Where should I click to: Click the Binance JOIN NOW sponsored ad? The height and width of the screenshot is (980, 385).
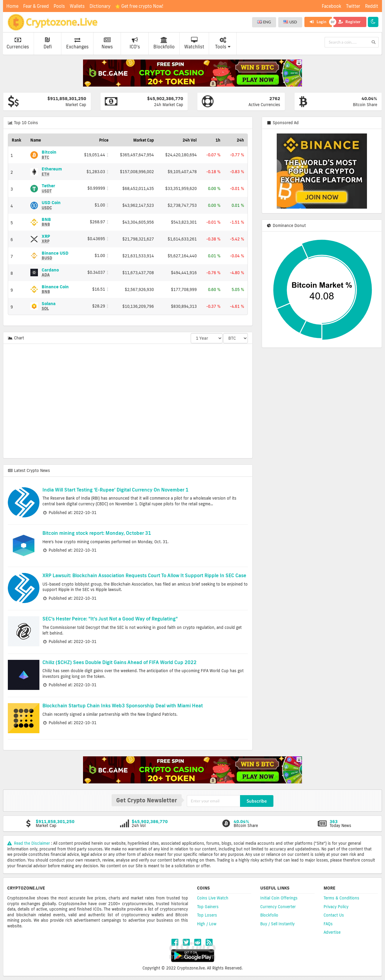[x=322, y=171]
